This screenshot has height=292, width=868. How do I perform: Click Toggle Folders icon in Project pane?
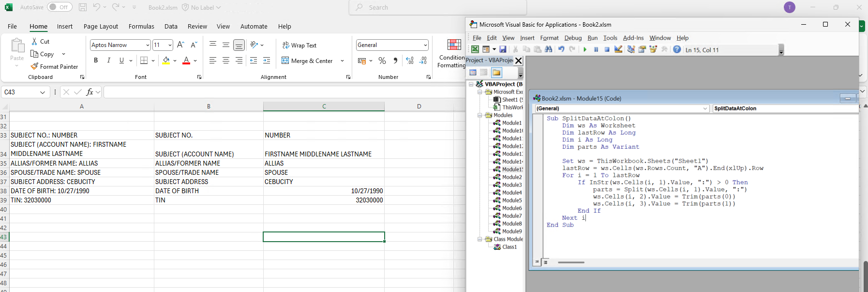[x=496, y=73]
